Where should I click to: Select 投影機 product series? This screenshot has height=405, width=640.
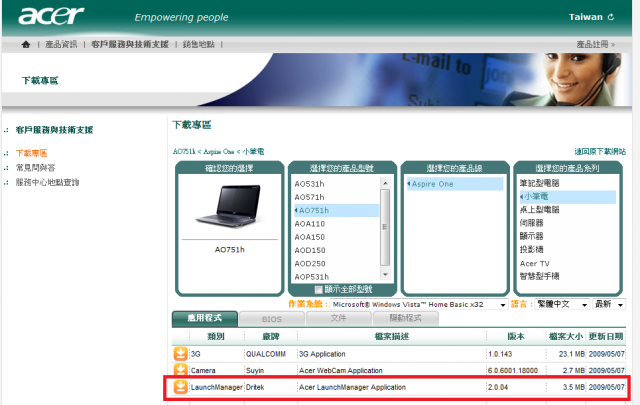(531, 249)
